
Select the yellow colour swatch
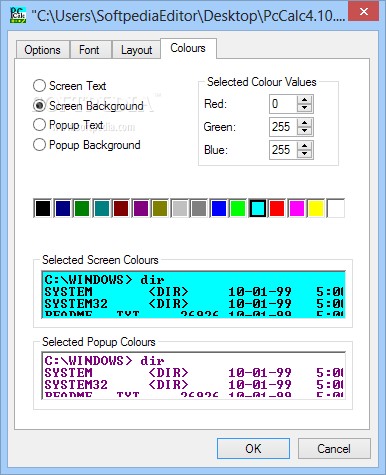point(316,208)
